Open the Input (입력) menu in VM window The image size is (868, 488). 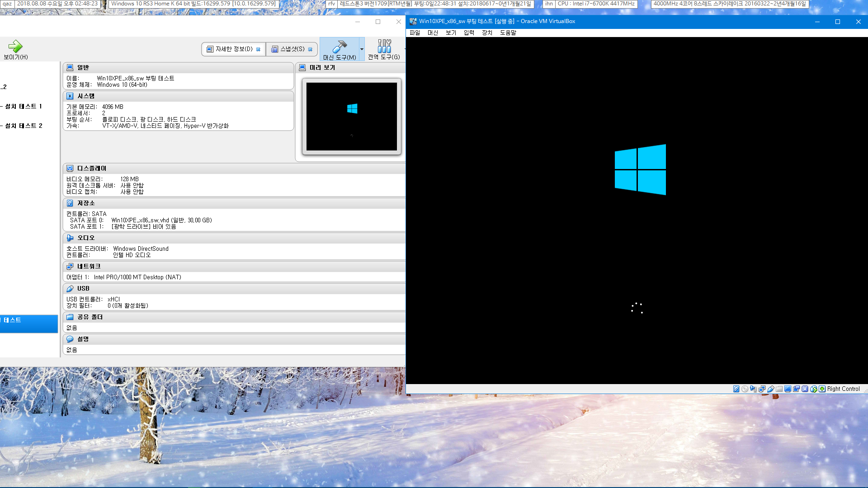[469, 33]
